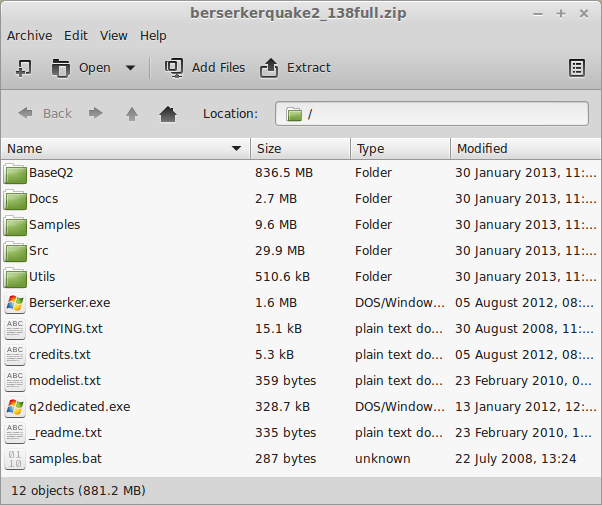Viewport: 602px width, 505px height.
Task: Go to the archive home location
Action: click(x=168, y=114)
